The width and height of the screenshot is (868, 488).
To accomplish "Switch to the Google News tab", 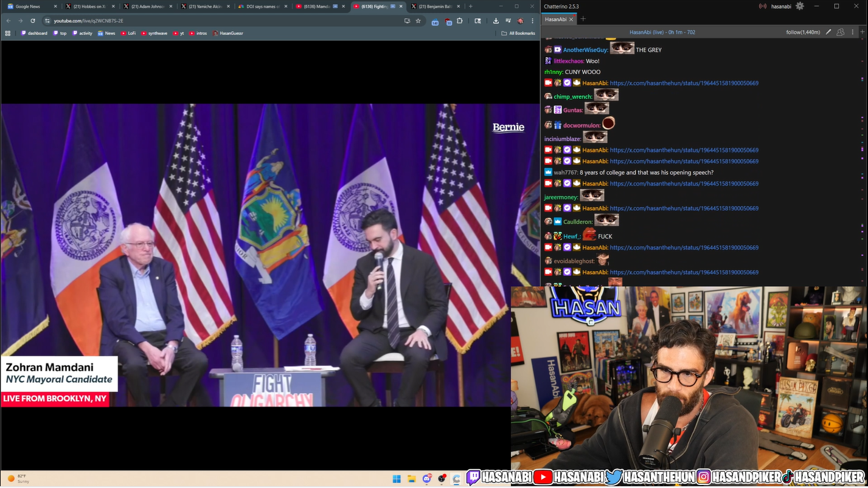I will (32, 6).
